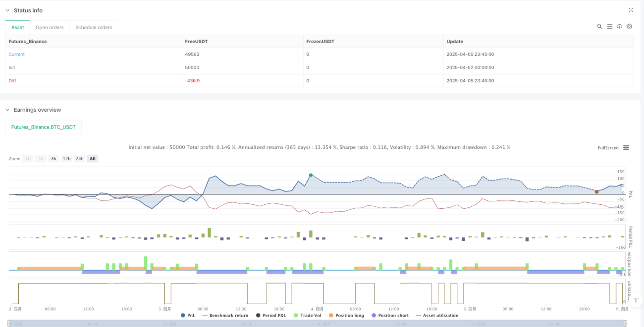
Task: Toggle Asset utilization legend series
Action: point(437,315)
